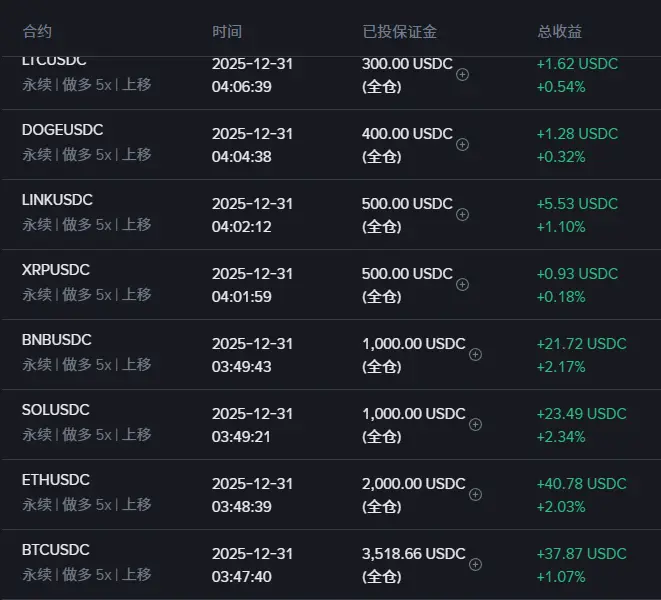Adjust margin for the XRPUSDC position
The height and width of the screenshot is (600, 661).
[462, 284]
